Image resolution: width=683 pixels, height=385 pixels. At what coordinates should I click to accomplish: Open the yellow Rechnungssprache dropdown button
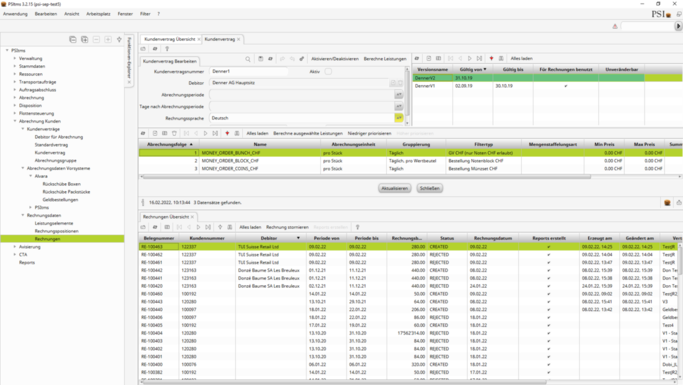[399, 118]
